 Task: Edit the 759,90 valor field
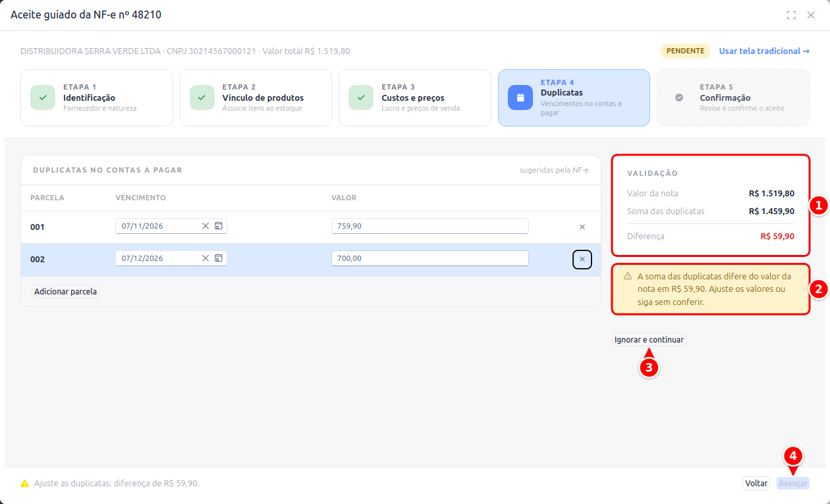[x=430, y=226]
